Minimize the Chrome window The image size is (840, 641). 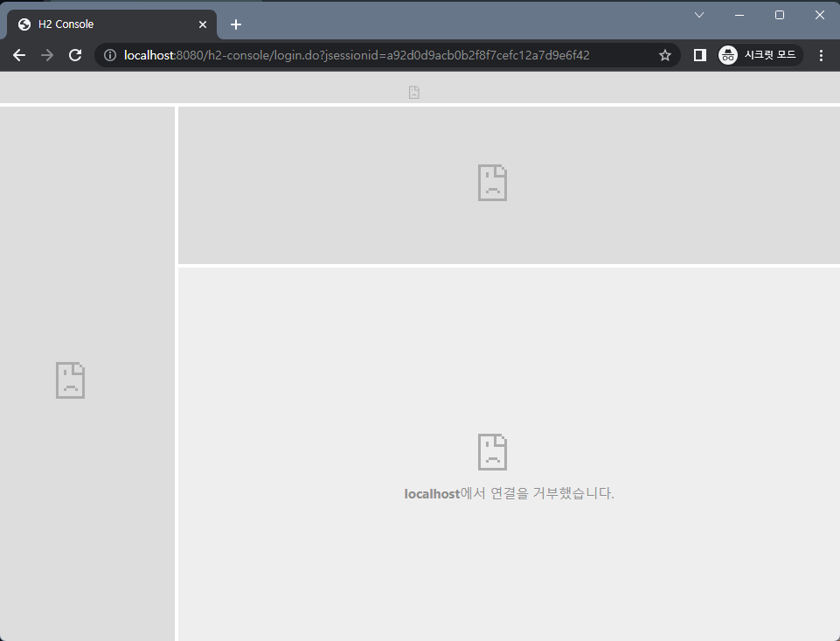click(739, 15)
